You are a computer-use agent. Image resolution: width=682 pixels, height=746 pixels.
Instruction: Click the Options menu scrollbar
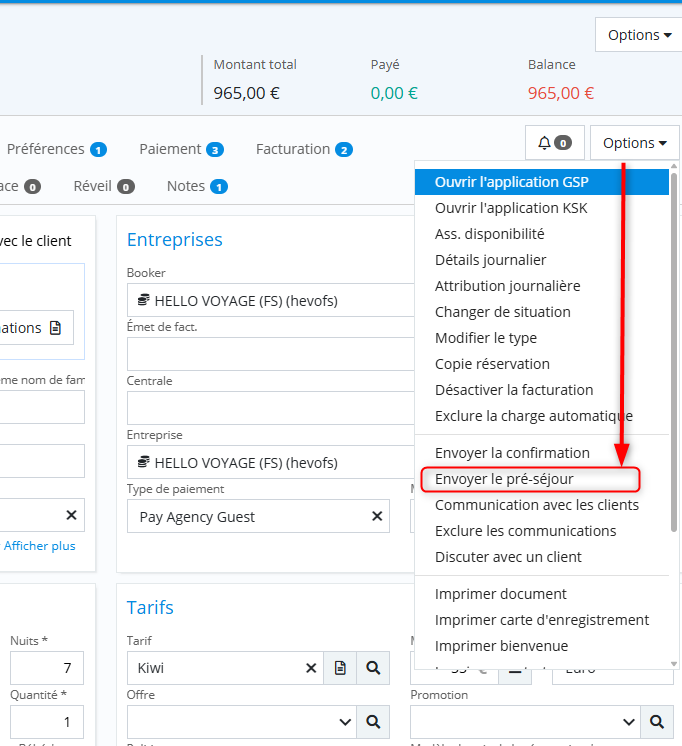point(674,350)
